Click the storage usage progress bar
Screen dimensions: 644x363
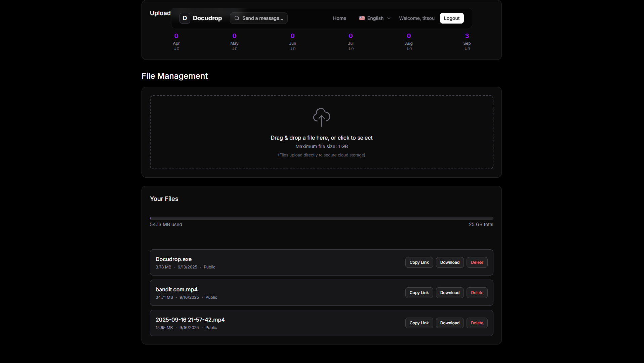point(322,218)
